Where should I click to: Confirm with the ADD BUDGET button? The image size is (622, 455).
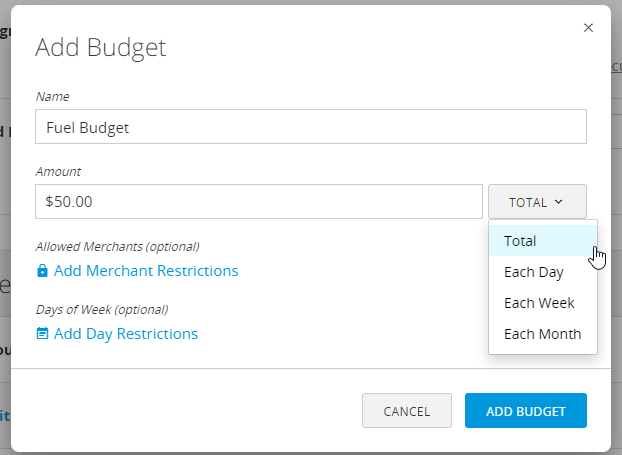click(525, 411)
